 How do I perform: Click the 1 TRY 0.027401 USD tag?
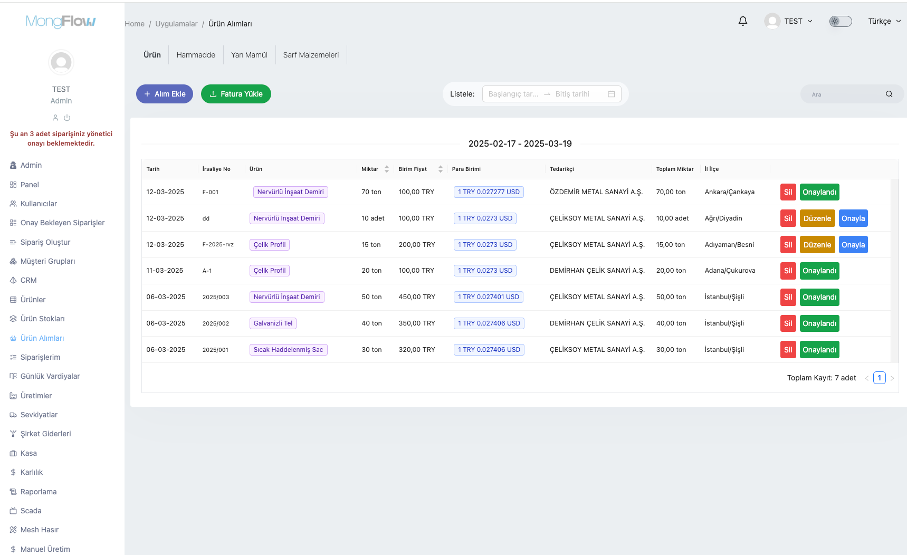[x=489, y=297]
